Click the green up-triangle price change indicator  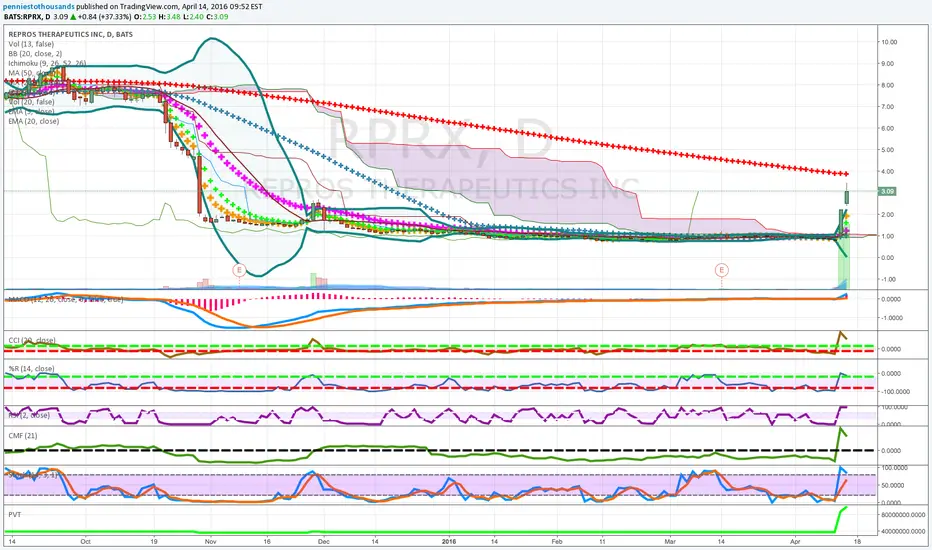73,17
